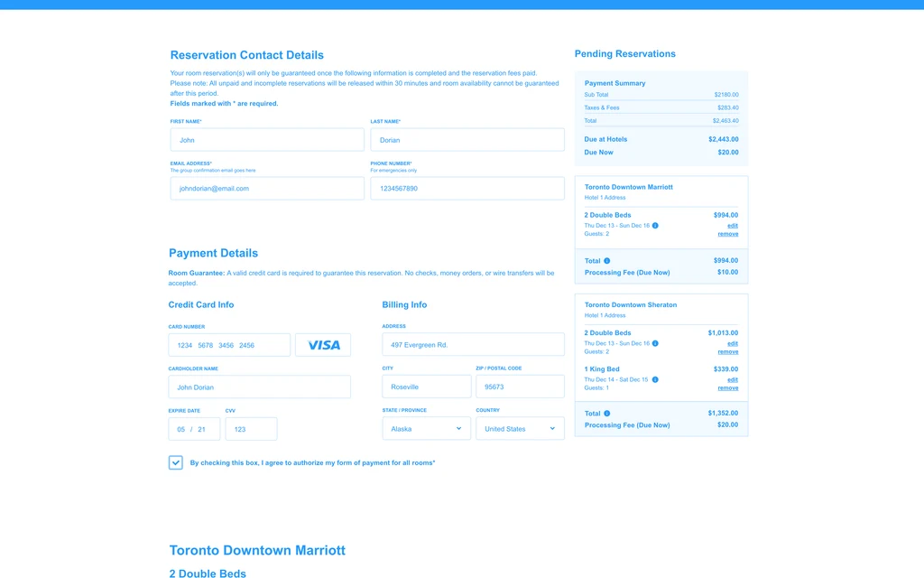Click info icon next to Thu Dec 14 - Sat Dec 15
This screenshot has width=924, height=578.
click(655, 380)
